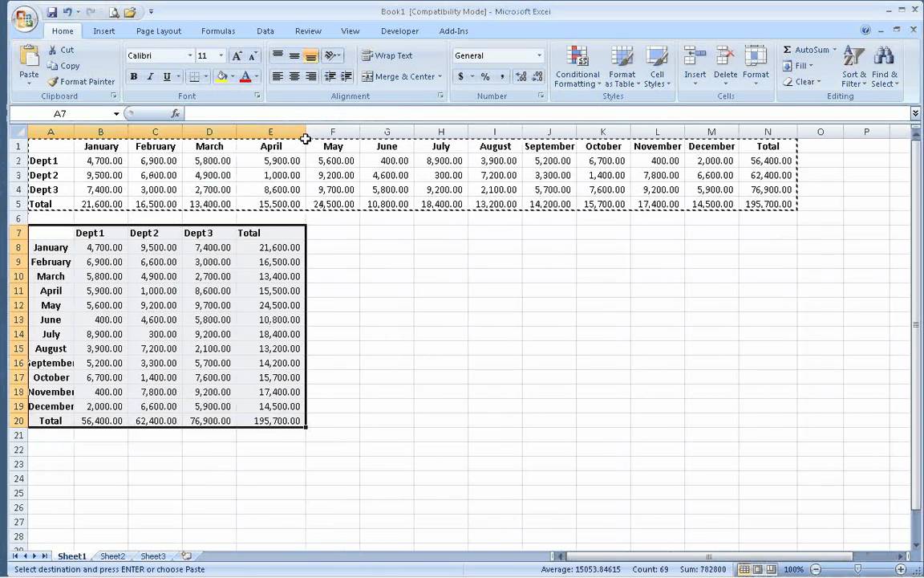
Task: Open the yellow Fill Color swatch
Action: (221, 77)
